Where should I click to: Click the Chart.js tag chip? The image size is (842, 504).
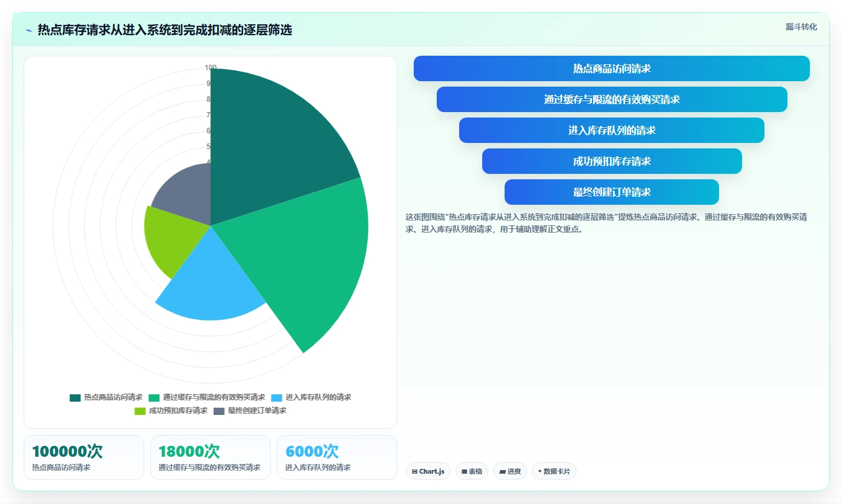click(428, 471)
